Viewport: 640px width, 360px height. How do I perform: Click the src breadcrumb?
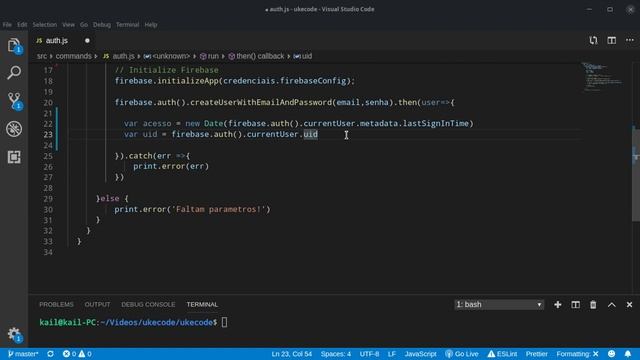(x=42, y=56)
